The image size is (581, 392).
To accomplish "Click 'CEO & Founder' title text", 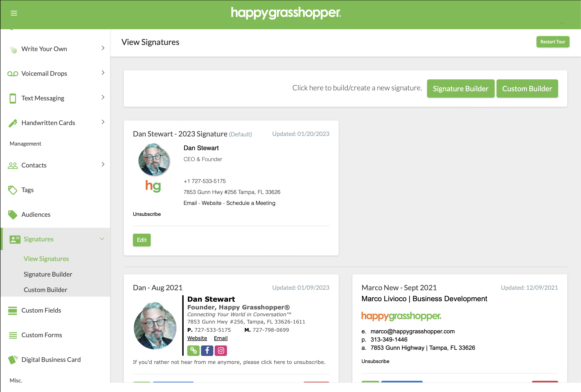I will [x=203, y=159].
